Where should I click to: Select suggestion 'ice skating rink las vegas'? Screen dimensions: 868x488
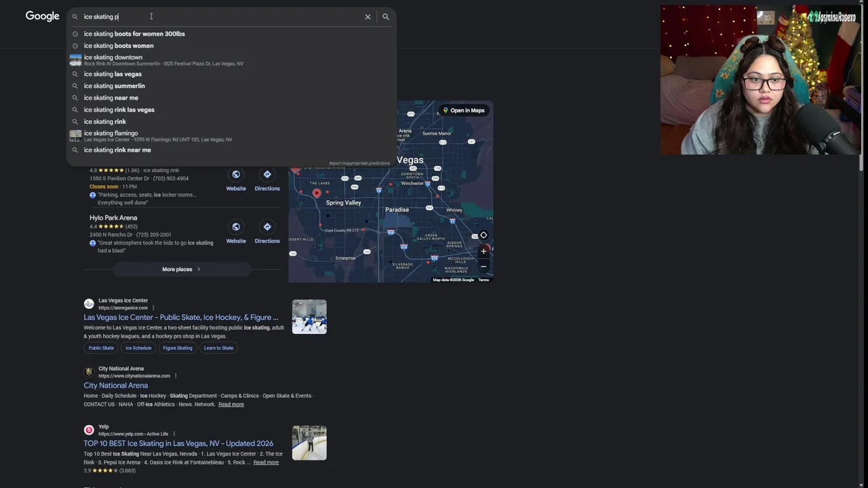click(x=119, y=110)
